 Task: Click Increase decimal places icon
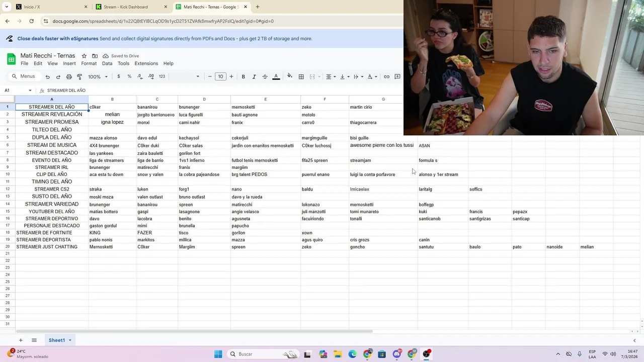pyautogui.click(x=151, y=76)
